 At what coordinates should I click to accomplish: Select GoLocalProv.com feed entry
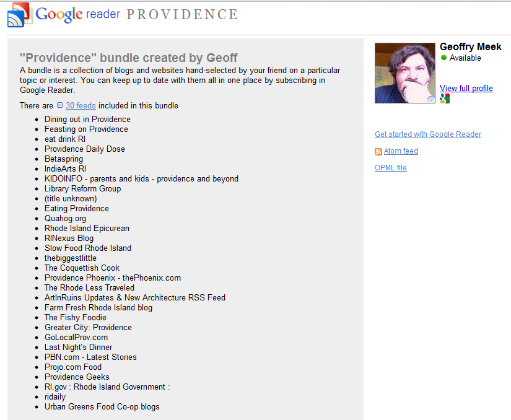(76, 338)
